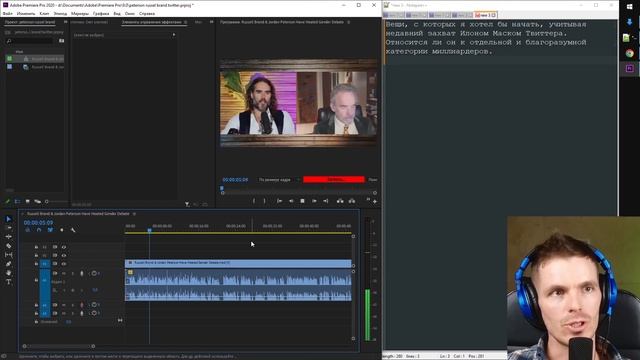Click the Program monitor playhead scrubber
Screen dimensions: 640x360
pos(222,189)
